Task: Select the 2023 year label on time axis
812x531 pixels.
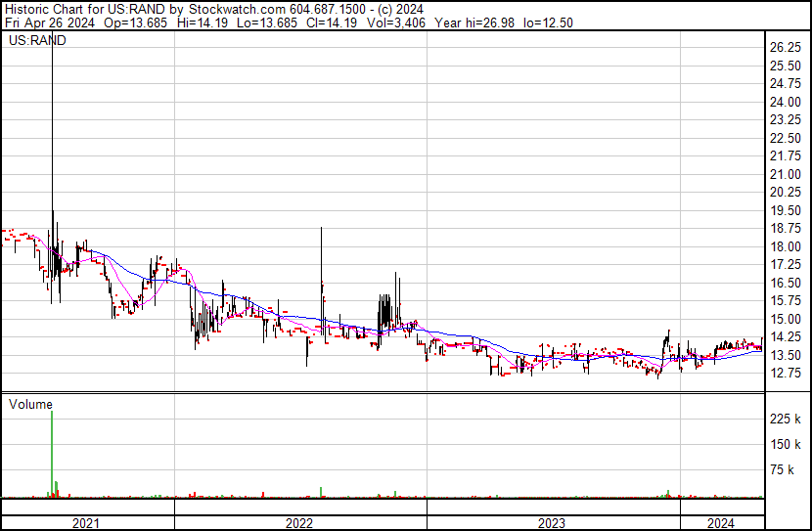Action: tap(552, 523)
